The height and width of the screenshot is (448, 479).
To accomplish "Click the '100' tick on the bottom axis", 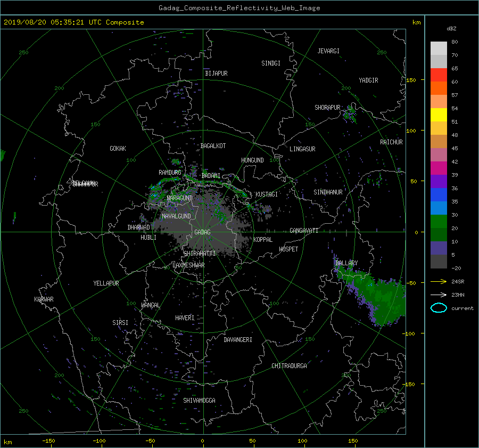I will coord(302,441).
